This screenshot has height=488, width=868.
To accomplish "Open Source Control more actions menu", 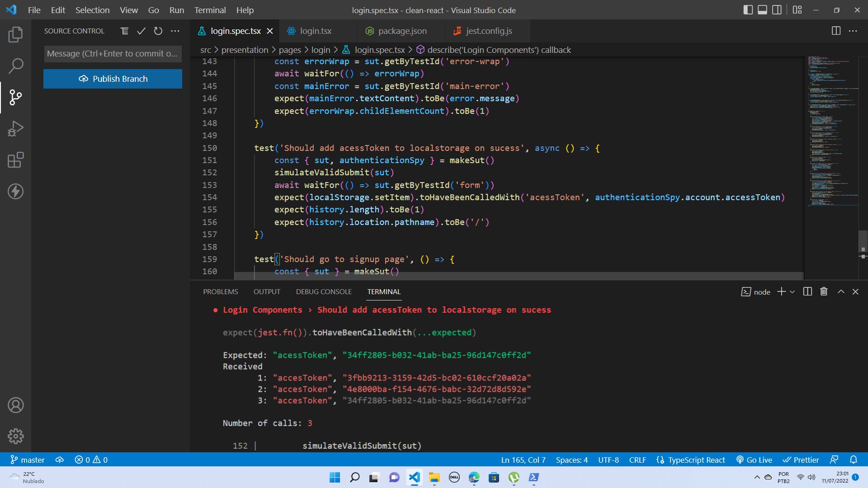I will [x=175, y=31].
